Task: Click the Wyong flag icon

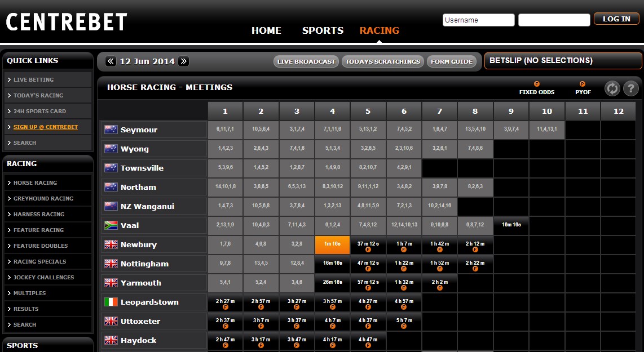Action: click(111, 149)
